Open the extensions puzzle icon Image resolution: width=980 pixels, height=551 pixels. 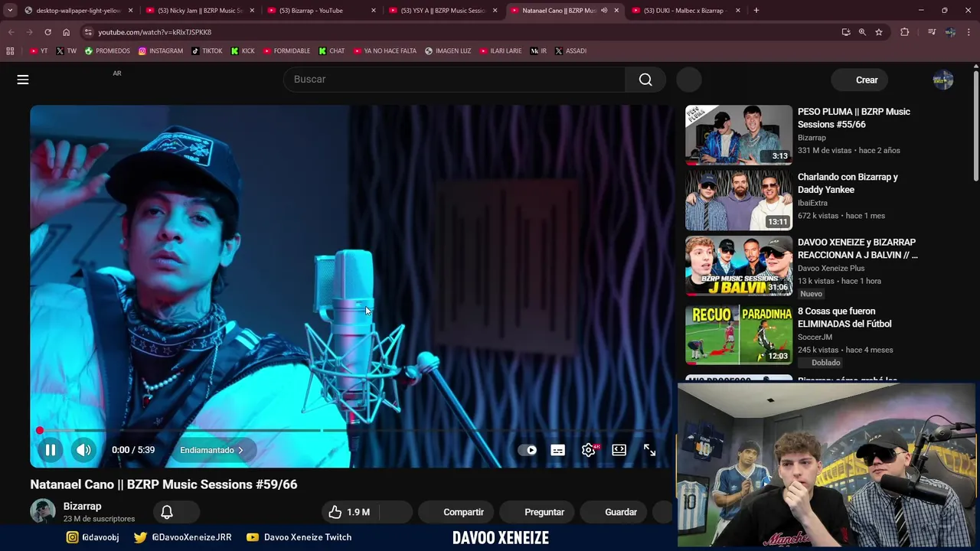[905, 32]
